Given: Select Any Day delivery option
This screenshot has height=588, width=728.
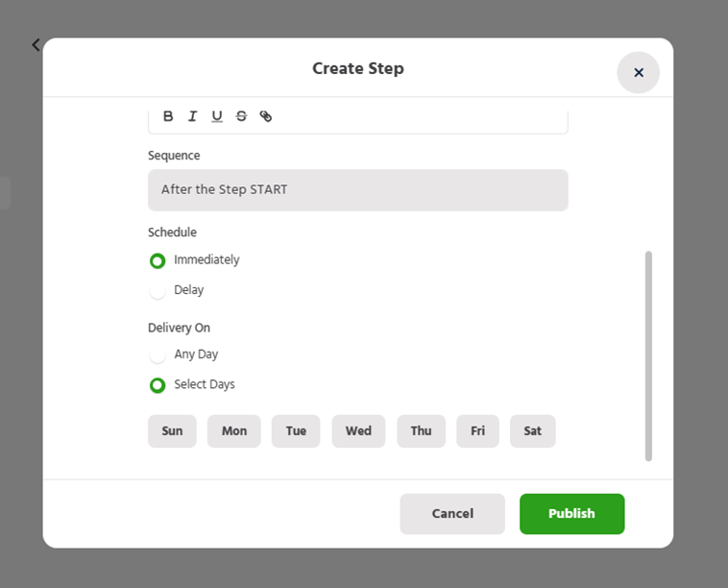Looking at the screenshot, I should 158,355.
